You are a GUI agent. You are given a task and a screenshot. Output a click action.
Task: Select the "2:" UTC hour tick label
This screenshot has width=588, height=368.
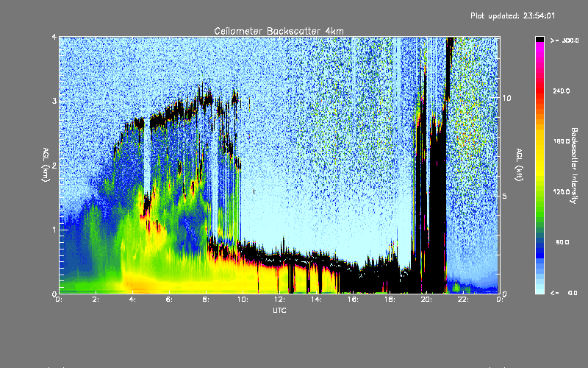pos(96,300)
